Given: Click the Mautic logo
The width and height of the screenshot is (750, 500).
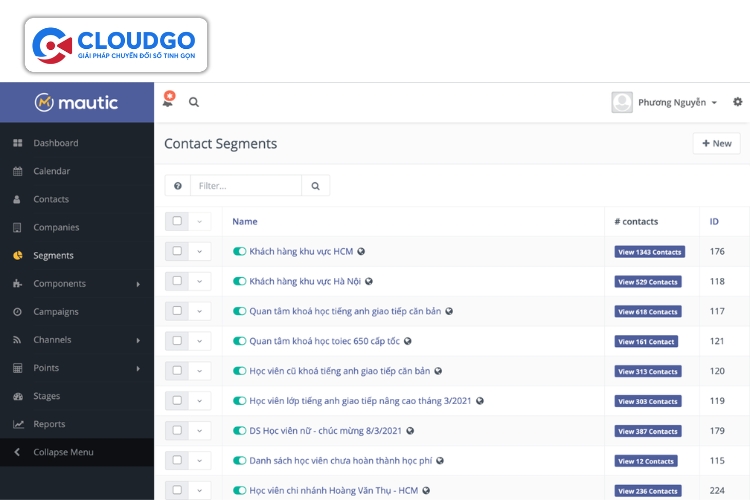Looking at the screenshot, I should [77, 103].
